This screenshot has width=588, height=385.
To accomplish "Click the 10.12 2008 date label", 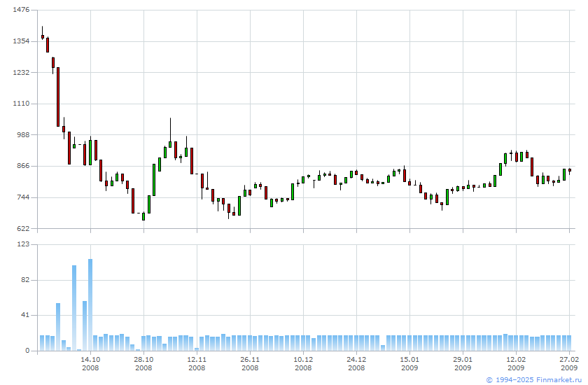I will tap(303, 363).
